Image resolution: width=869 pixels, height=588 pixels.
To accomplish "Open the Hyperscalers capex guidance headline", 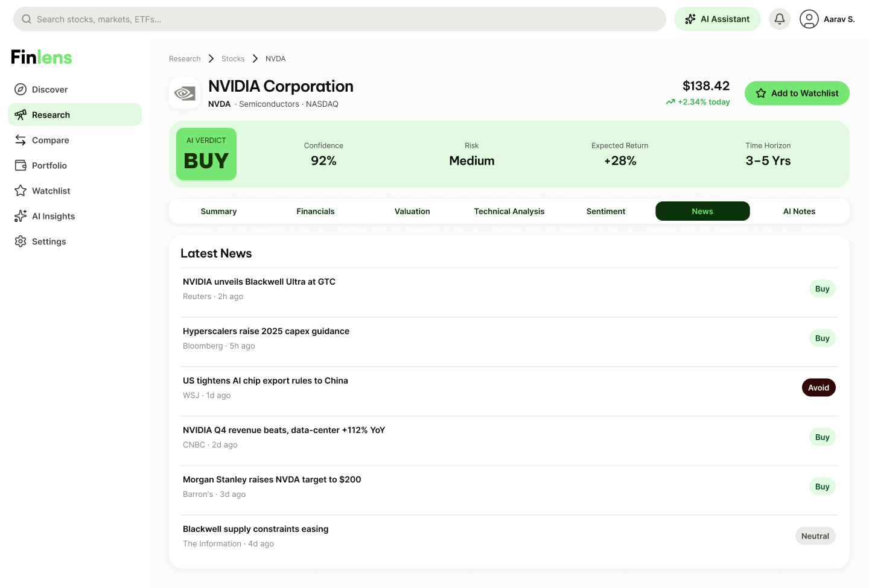I will [x=266, y=331].
